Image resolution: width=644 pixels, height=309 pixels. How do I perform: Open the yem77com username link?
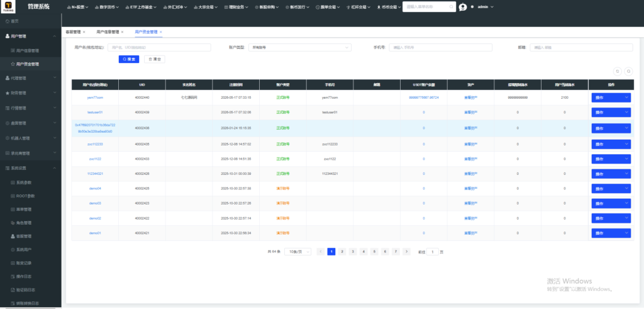pos(95,98)
